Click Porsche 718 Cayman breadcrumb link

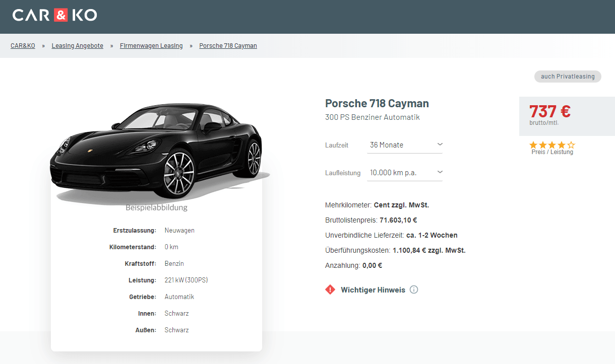(228, 46)
